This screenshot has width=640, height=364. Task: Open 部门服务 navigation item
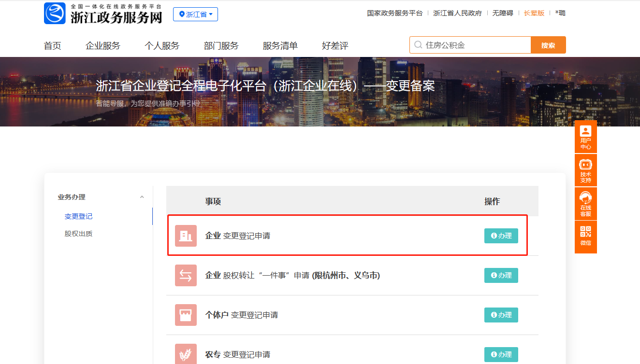[221, 46]
